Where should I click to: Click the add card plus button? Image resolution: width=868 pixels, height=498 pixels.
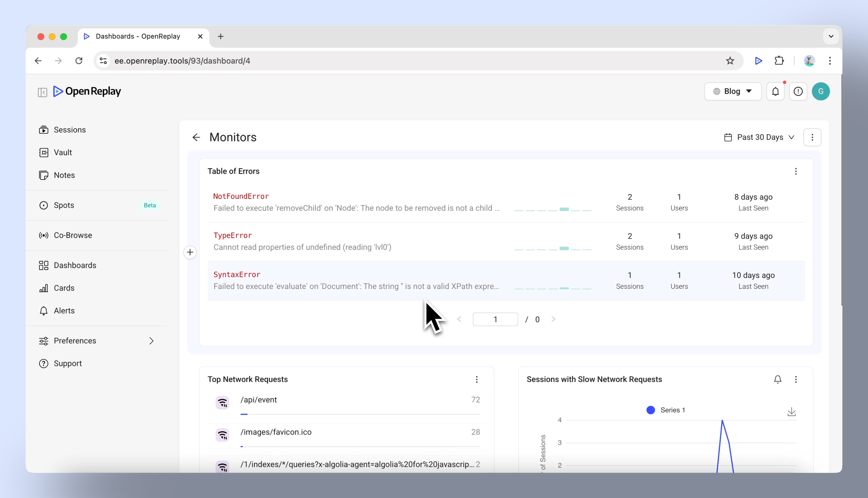click(x=190, y=252)
